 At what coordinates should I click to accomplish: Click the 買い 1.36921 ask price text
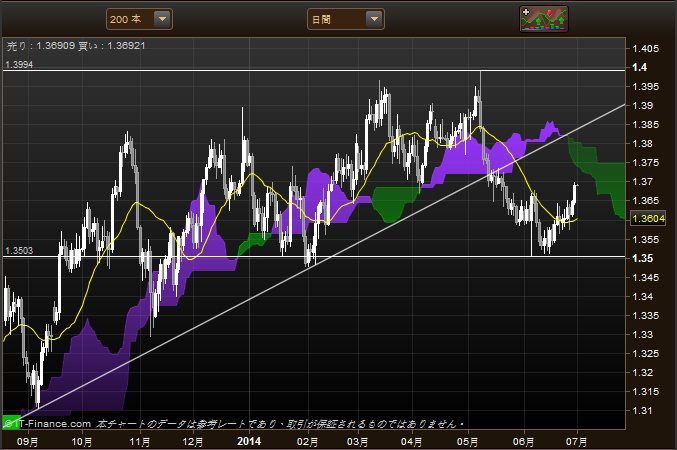click(111, 46)
